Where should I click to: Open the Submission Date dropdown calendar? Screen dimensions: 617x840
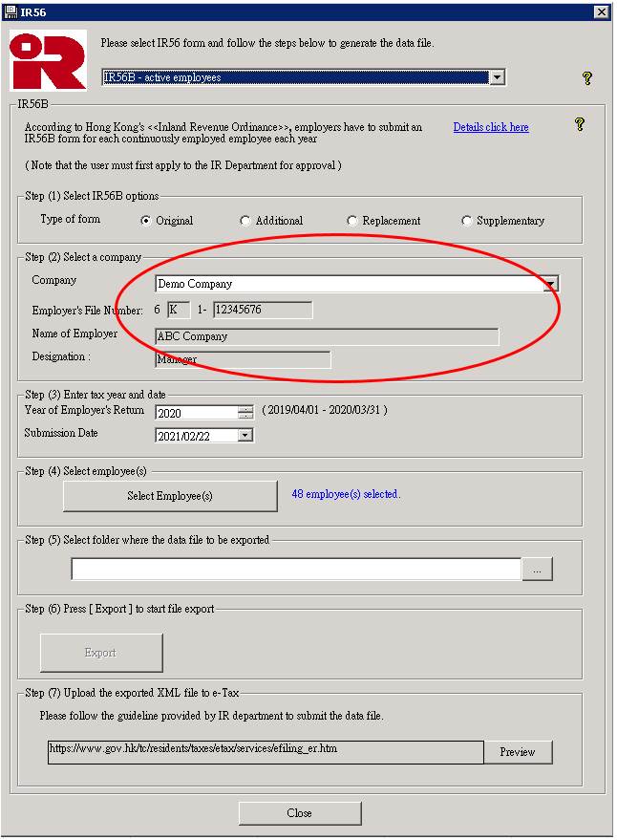tap(245, 435)
